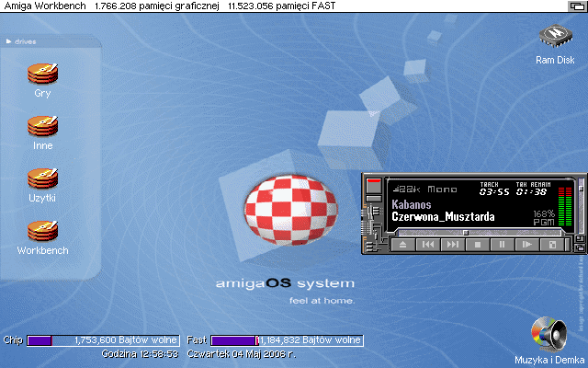This screenshot has height=368, width=588.
Task: Open the Muzyka i Demka speaker icon
Action: (x=548, y=334)
